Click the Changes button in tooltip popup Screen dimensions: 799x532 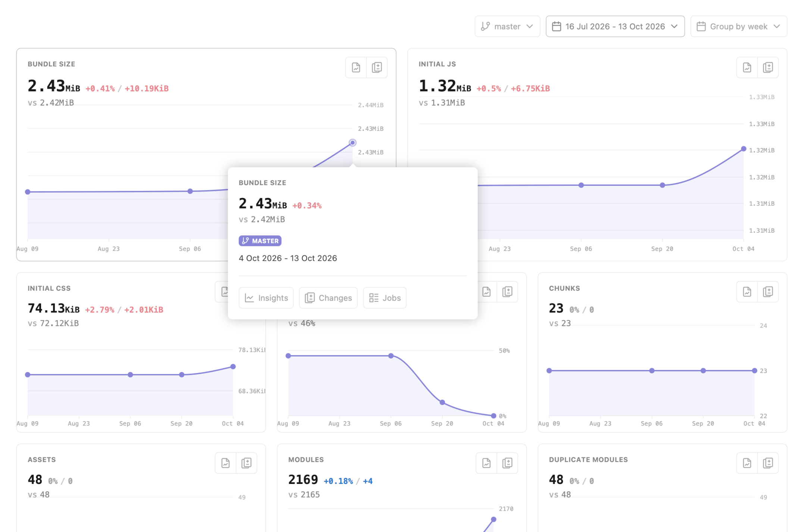[x=328, y=298]
